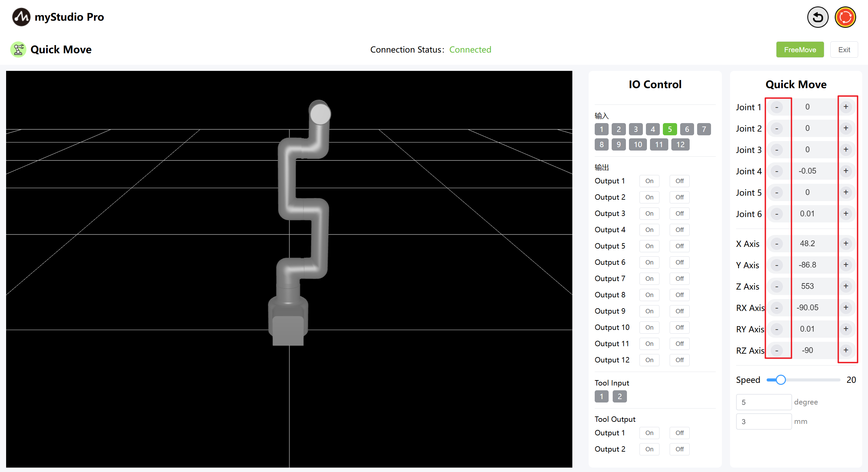This screenshot has width=868, height=472.
Task: Click the Quick Move robot arm icon
Action: click(18, 50)
